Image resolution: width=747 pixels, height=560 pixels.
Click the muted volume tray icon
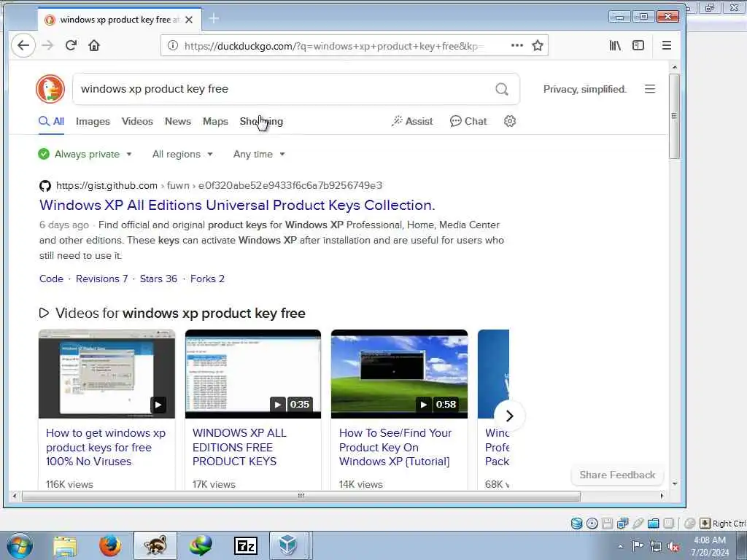673,546
